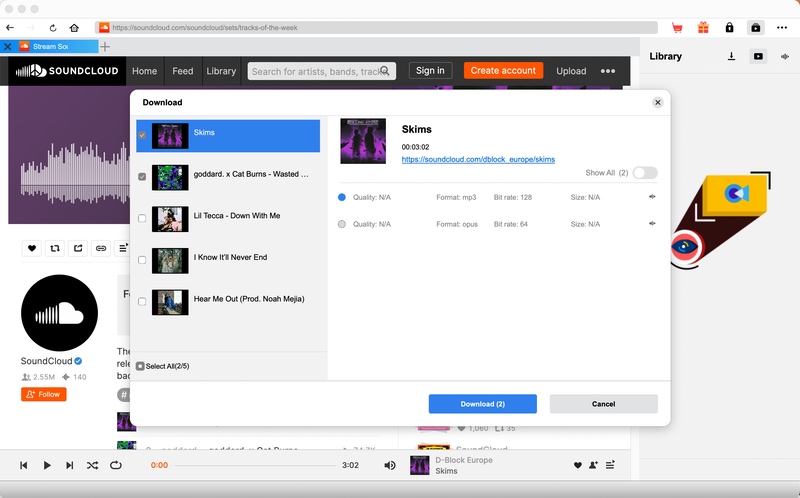This screenshot has width=800, height=498.
Task: Open the SoundCloud profile name link
Action: 46,361
